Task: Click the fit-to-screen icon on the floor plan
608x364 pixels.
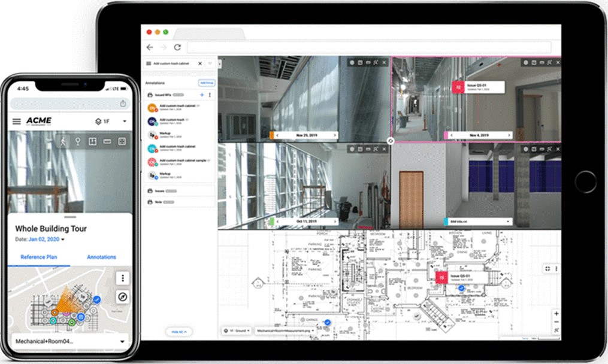Action: tap(546, 269)
